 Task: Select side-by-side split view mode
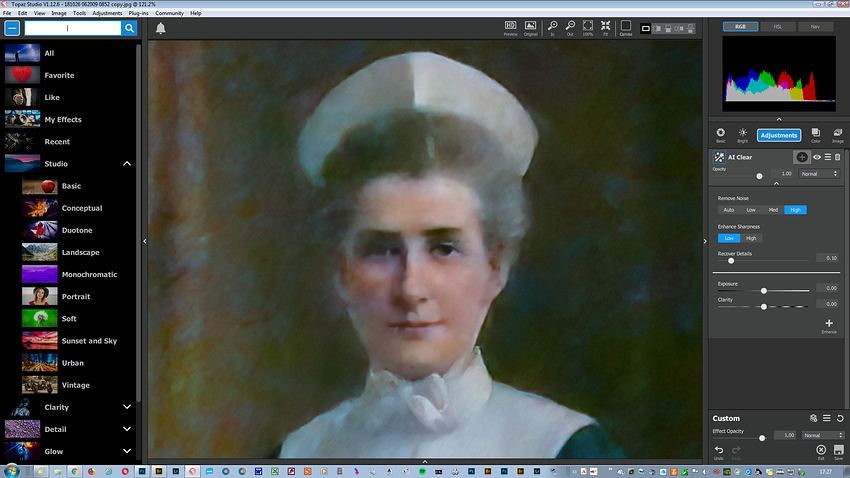coord(656,28)
